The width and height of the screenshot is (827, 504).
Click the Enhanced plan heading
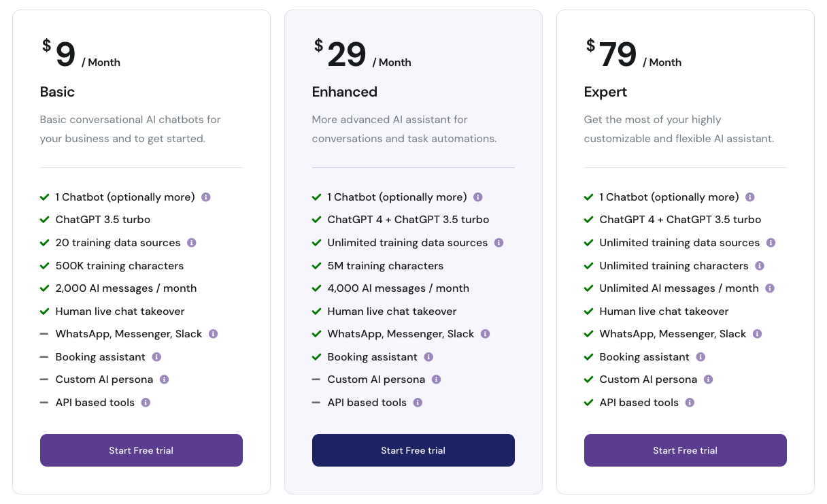[x=345, y=92]
